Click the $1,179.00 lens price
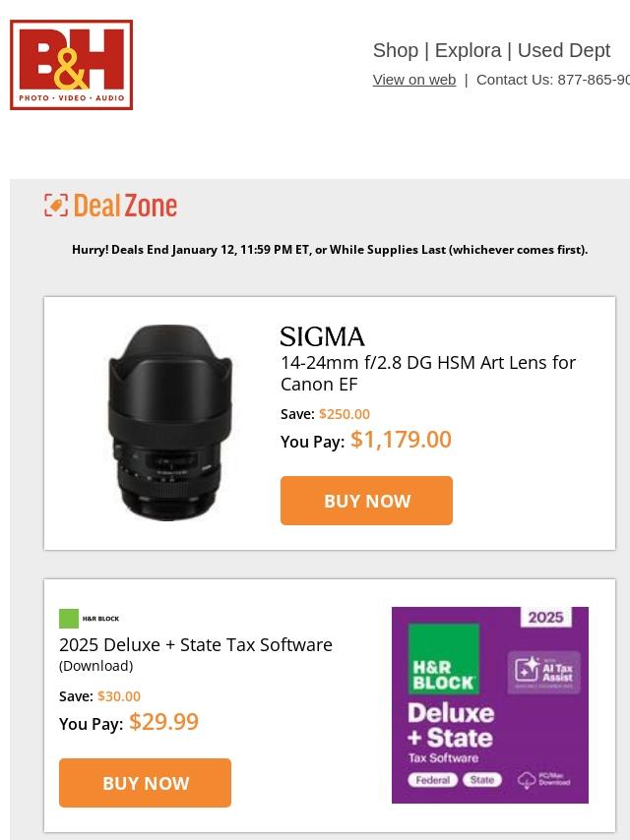This screenshot has width=630, height=840. coord(401,440)
